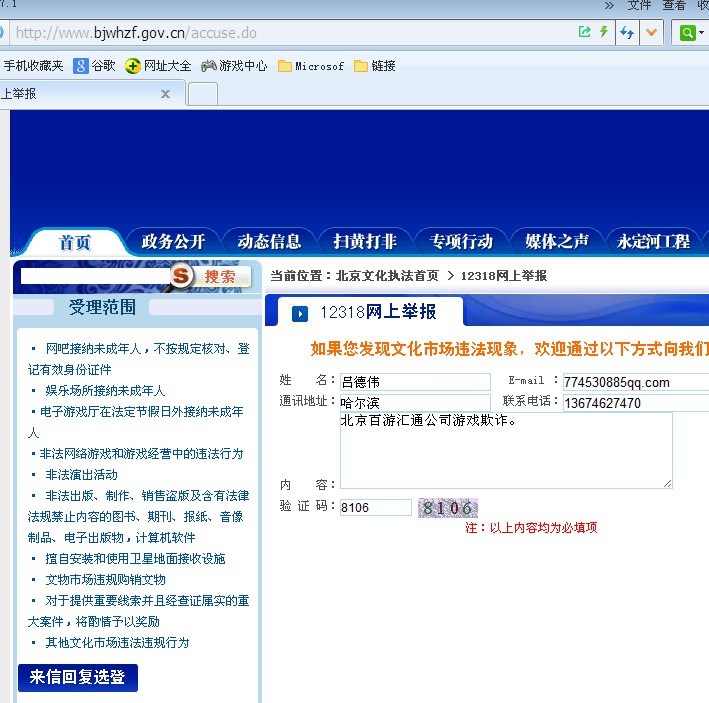The width and height of the screenshot is (709, 703).
Task: Expand the address bar dropdown arrow
Action: tap(653, 33)
